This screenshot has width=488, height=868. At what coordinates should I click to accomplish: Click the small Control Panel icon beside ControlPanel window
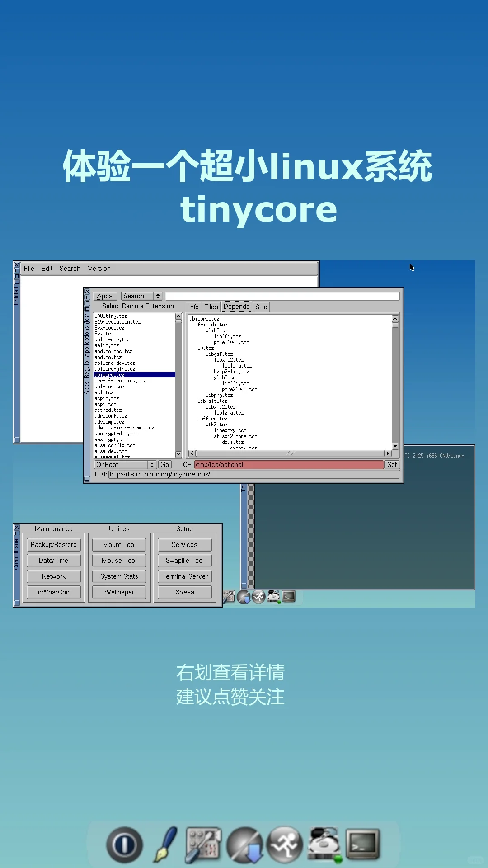[x=229, y=597]
